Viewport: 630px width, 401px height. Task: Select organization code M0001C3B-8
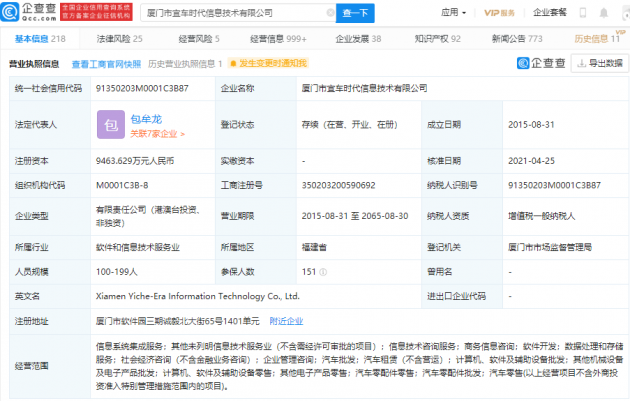click(x=122, y=185)
